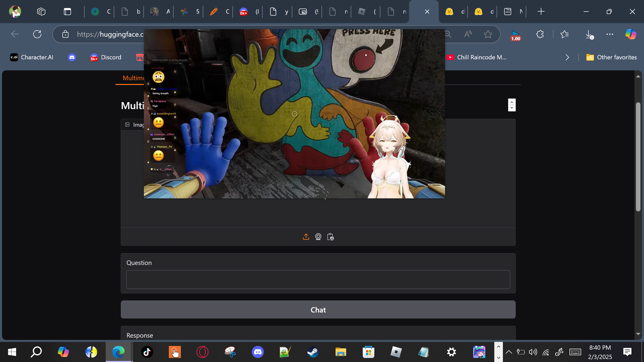
Task: Open the unlabeled Discord logo bookmark
Action: pos(72,57)
